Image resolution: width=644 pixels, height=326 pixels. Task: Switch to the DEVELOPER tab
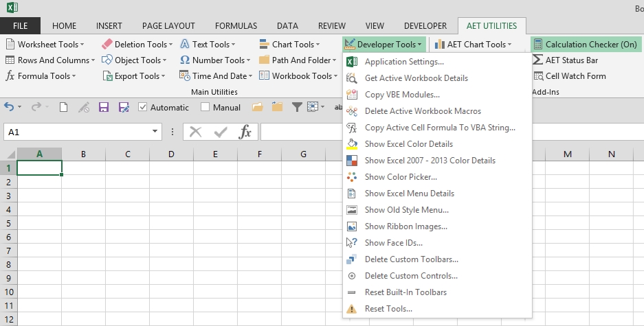coord(425,26)
